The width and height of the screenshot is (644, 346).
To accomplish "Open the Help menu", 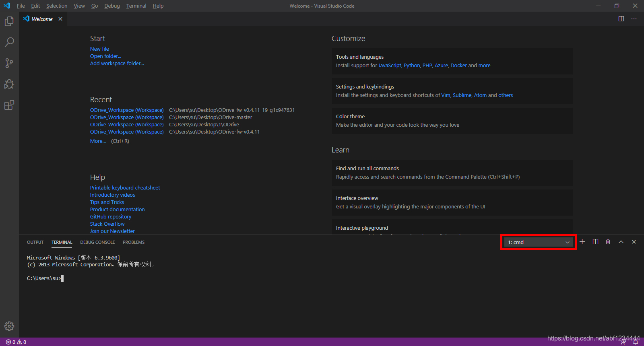I will tap(158, 6).
